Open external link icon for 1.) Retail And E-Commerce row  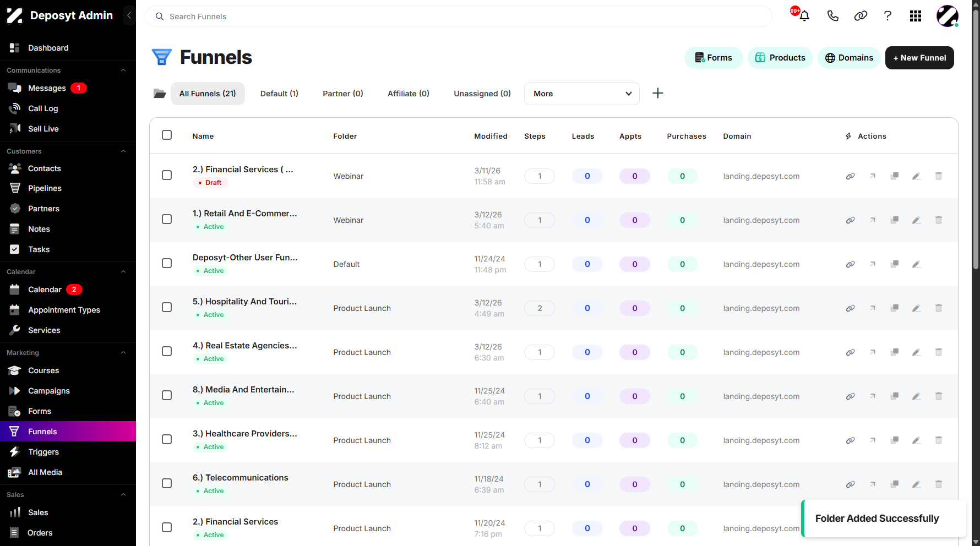(x=873, y=220)
